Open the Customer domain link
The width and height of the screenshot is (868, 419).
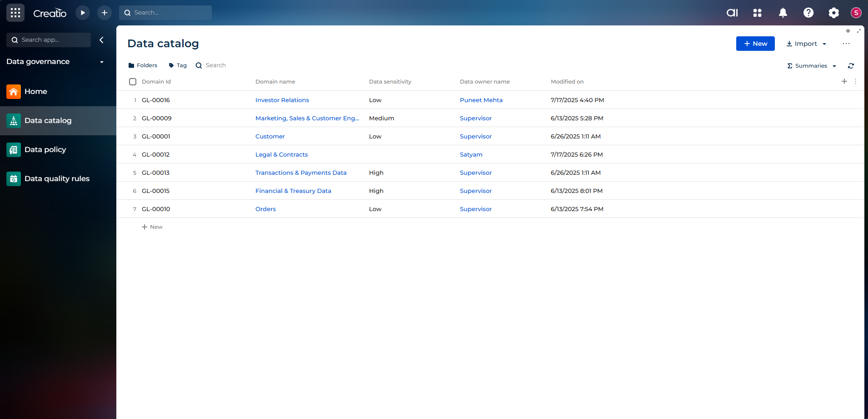tap(270, 136)
